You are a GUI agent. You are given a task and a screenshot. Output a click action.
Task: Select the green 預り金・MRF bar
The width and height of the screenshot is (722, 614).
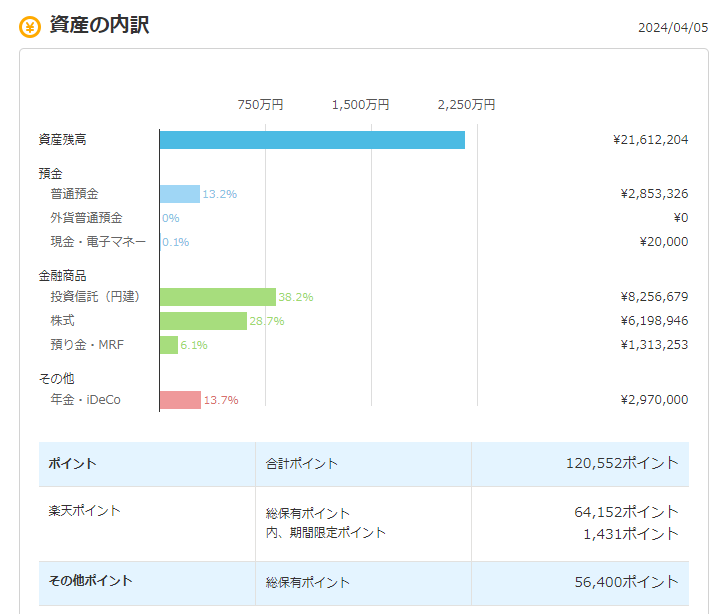(x=169, y=345)
